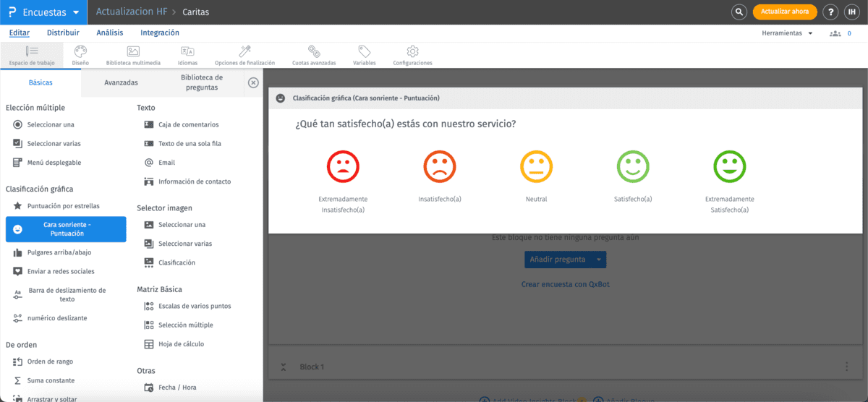The width and height of the screenshot is (868, 402).
Task: Open the help question mark icon
Action: 831,12
